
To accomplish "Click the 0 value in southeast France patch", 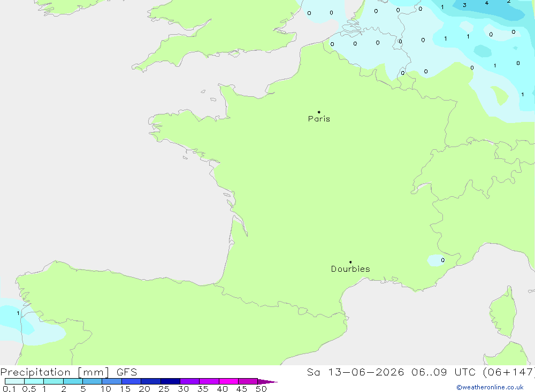I will pyautogui.click(x=442, y=260).
